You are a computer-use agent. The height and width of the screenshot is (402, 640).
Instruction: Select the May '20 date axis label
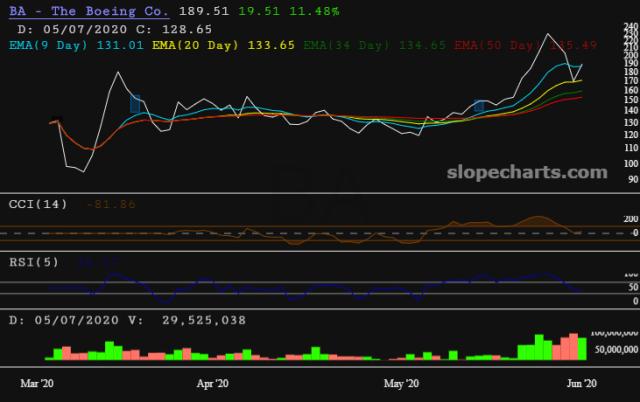(x=400, y=383)
